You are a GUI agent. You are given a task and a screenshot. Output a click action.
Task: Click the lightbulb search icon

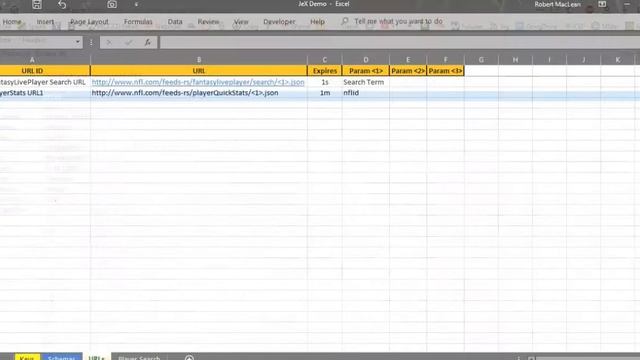(345, 21)
